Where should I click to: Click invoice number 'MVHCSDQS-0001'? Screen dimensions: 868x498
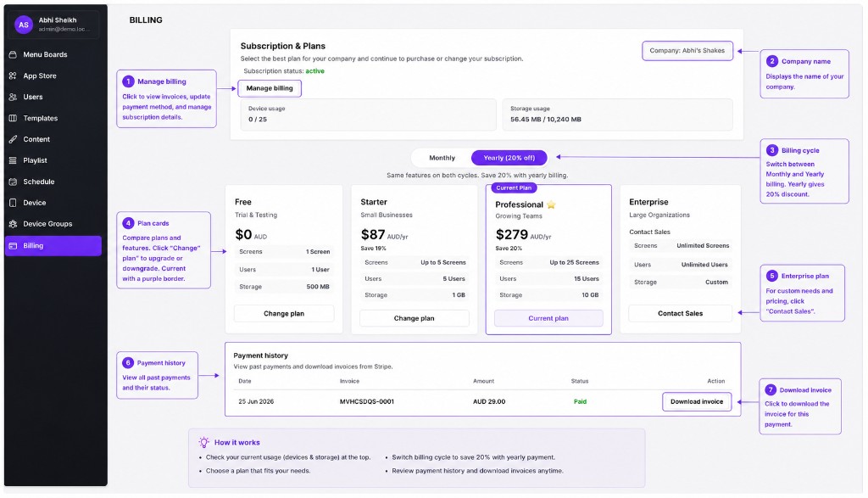[367, 401]
